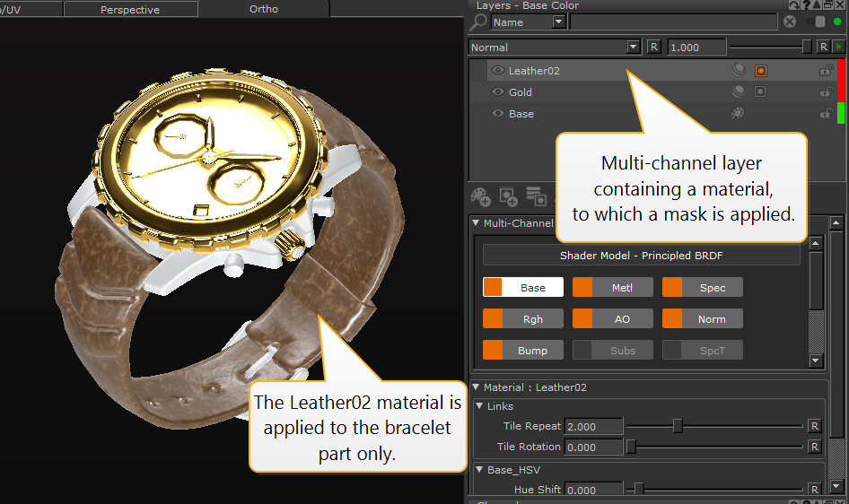Click the Tile Repeat value field
Image resolution: width=849 pixels, height=504 pixels.
(593, 426)
